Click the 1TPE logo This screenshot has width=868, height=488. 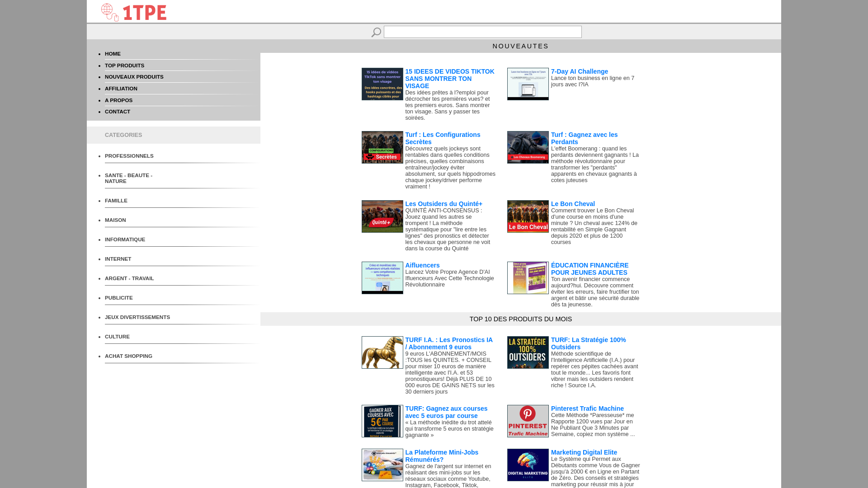pos(134,12)
